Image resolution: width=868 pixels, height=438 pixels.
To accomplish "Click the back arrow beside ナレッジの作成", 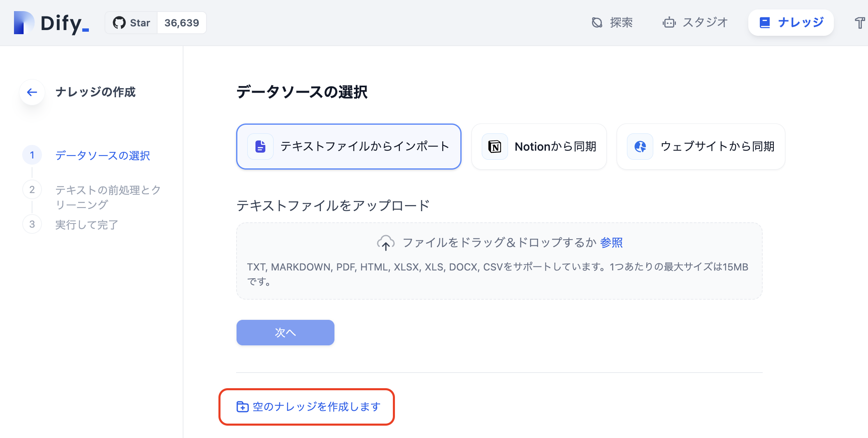I will tap(32, 92).
